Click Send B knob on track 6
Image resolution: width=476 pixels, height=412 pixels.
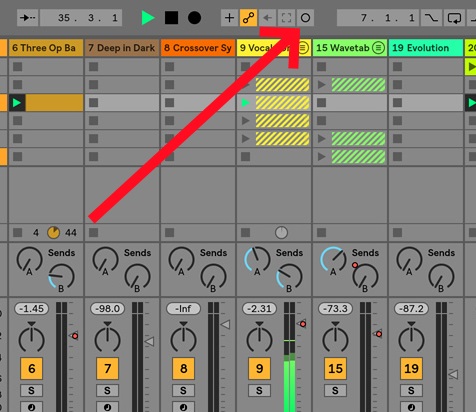(61, 276)
